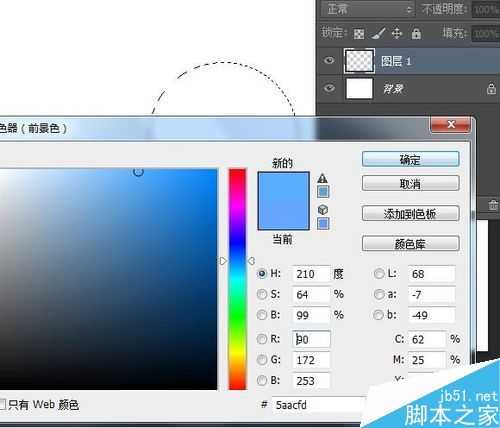Click the hex color field 5aacfd
Viewport: 500px width, 428px height.
(320, 405)
